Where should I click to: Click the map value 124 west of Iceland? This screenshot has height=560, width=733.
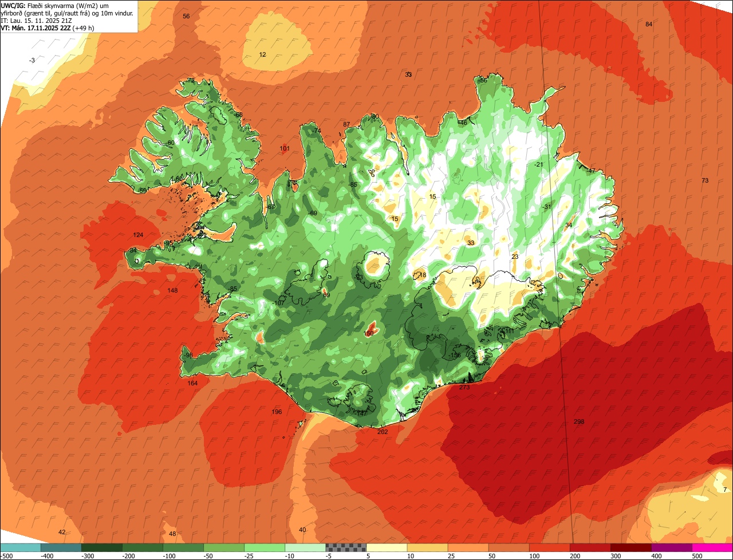138,235
